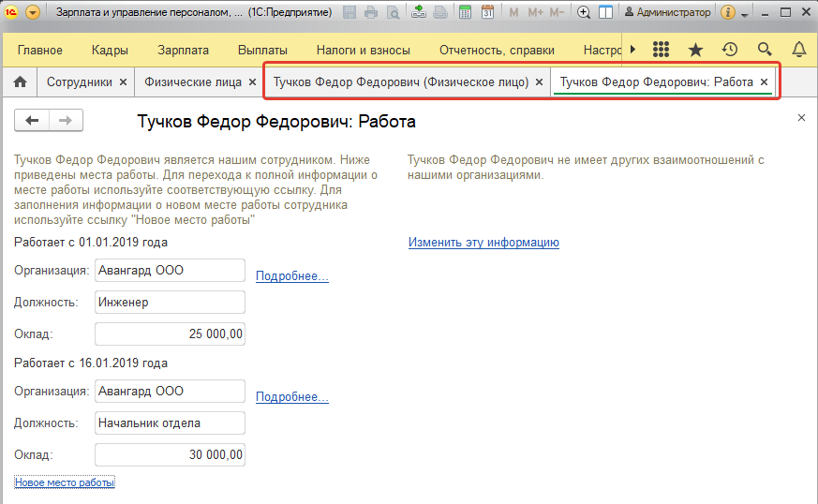Expand hidden sections with the arrow
This screenshot has width=818, height=504.
click(x=632, y=50)
